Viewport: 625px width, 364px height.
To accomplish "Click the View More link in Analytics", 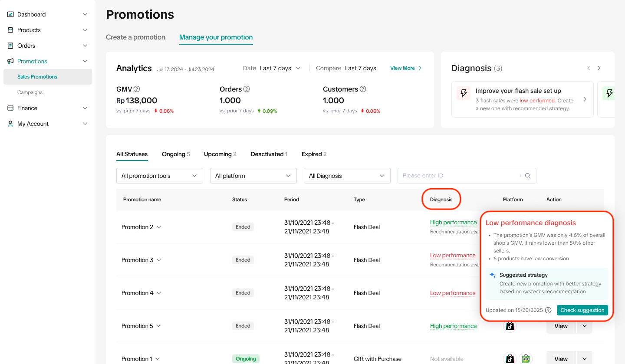I will (x=405, y=68).
